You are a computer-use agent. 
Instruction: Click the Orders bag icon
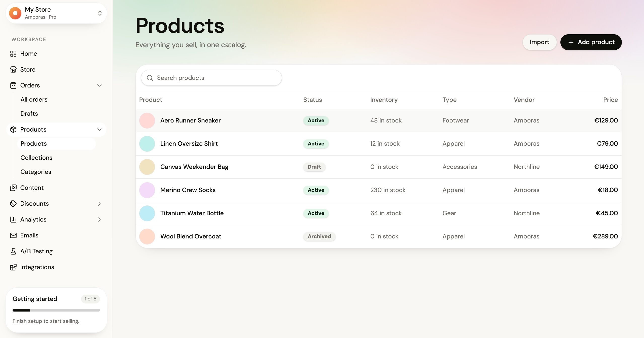[x=13, y=85]
